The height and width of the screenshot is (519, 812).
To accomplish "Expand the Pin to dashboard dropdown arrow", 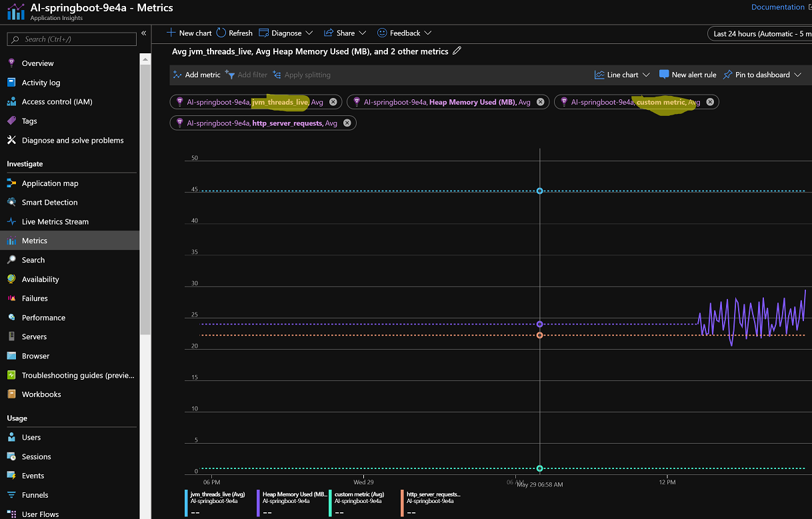I will (x=797, y=75).
